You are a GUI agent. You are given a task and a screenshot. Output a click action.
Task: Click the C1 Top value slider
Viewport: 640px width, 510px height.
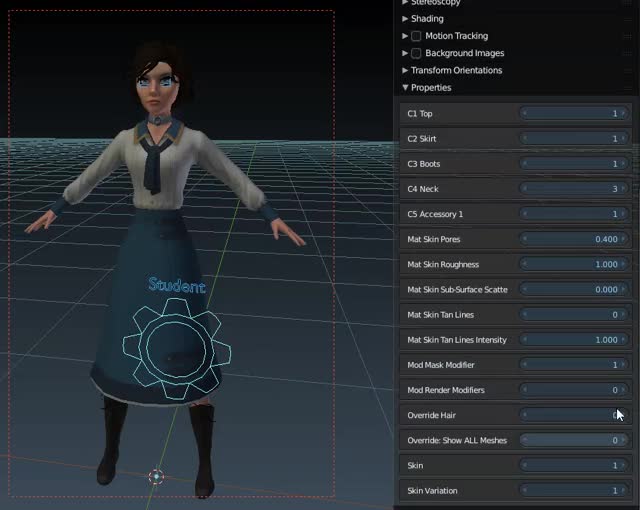[574, 113]
